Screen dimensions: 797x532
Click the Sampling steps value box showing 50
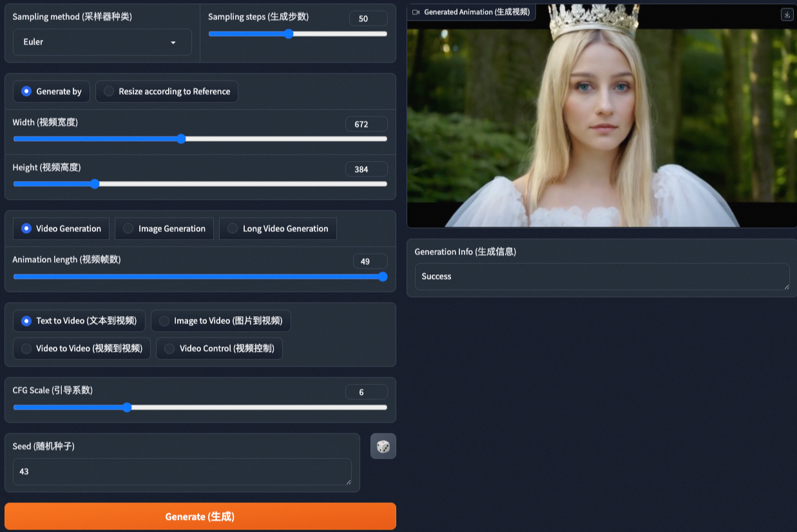pyautogui.click(x=369, y=19)
